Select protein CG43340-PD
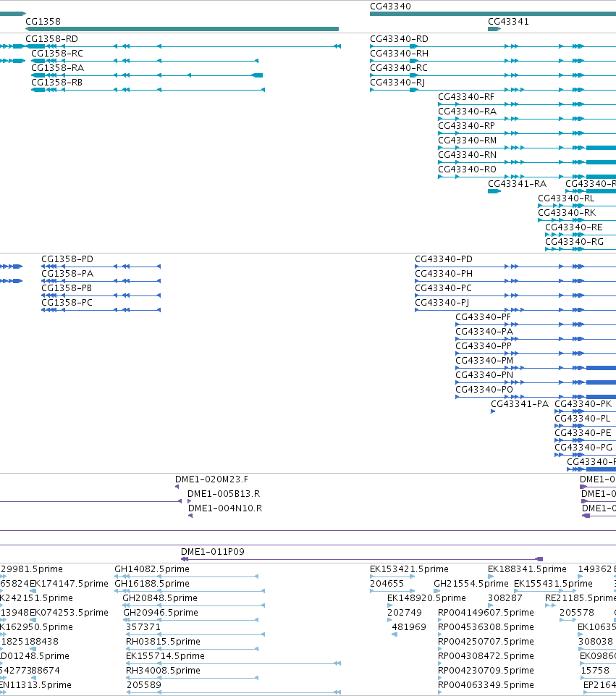 pos(444,259)
